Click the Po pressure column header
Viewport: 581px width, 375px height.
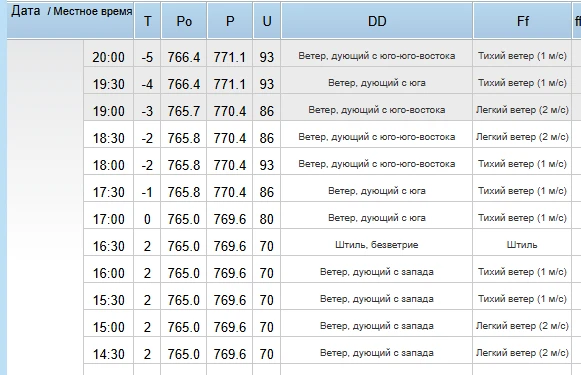[x=184, y=21]
